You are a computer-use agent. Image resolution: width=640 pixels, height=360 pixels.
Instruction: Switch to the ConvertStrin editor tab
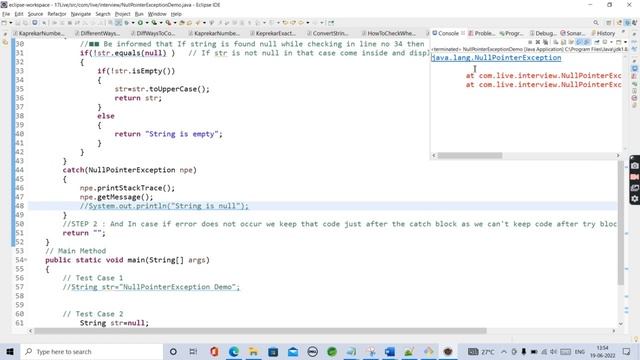click(x=328, y=33)
